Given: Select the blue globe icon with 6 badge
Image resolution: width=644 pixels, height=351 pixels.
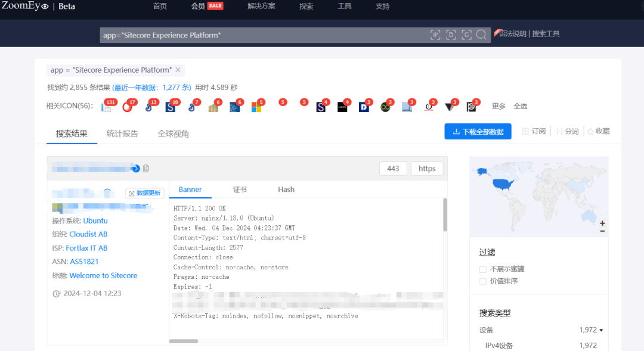Looking at the screenshot, I should pos(235,107).
